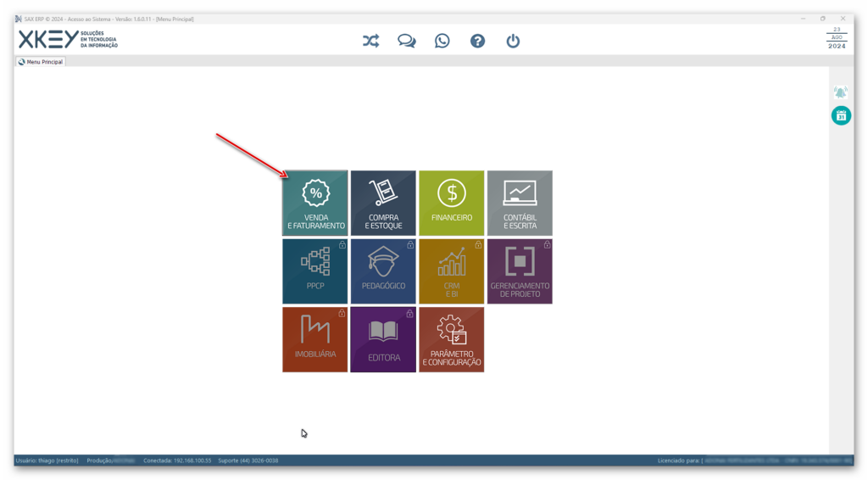Image resolution: width=868 pixels, height=480 pixels.
Task: Click the Suporte phone number text
Action: click(248, 460)
